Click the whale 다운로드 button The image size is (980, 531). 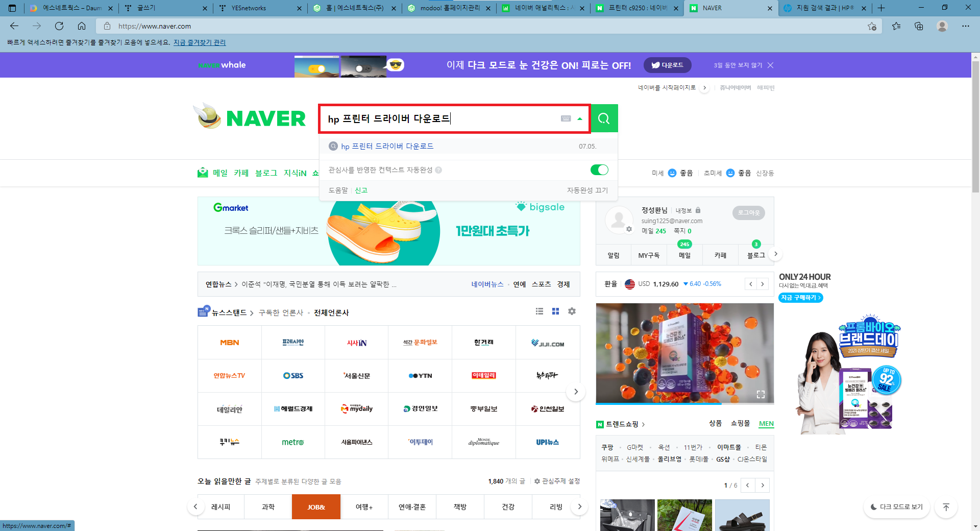(x=667, y=65)
